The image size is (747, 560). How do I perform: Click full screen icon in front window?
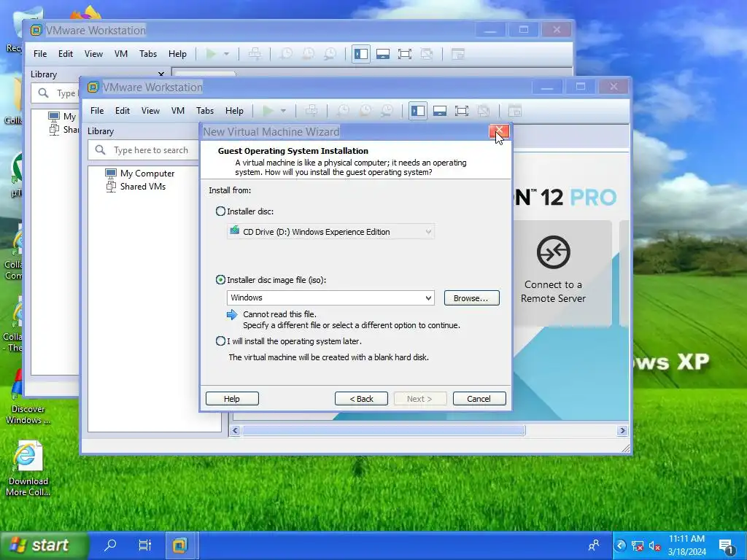pos(462,111)
